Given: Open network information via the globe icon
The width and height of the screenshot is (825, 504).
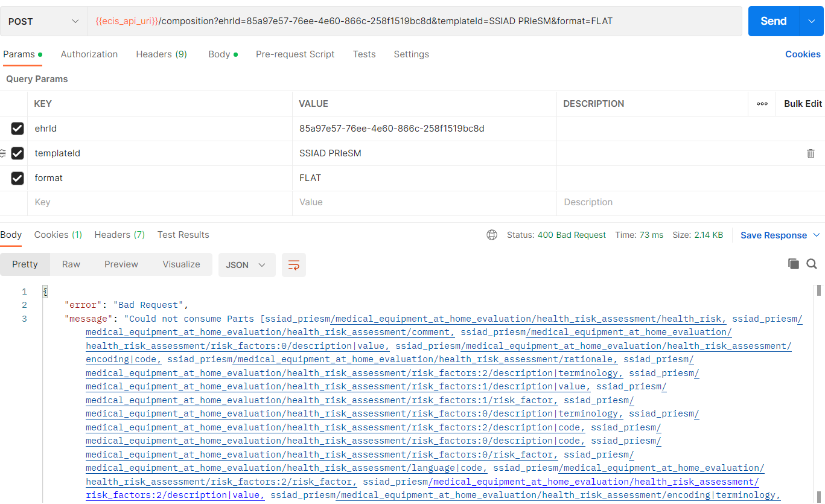Looking at the screenshot, I should point(491,234).
